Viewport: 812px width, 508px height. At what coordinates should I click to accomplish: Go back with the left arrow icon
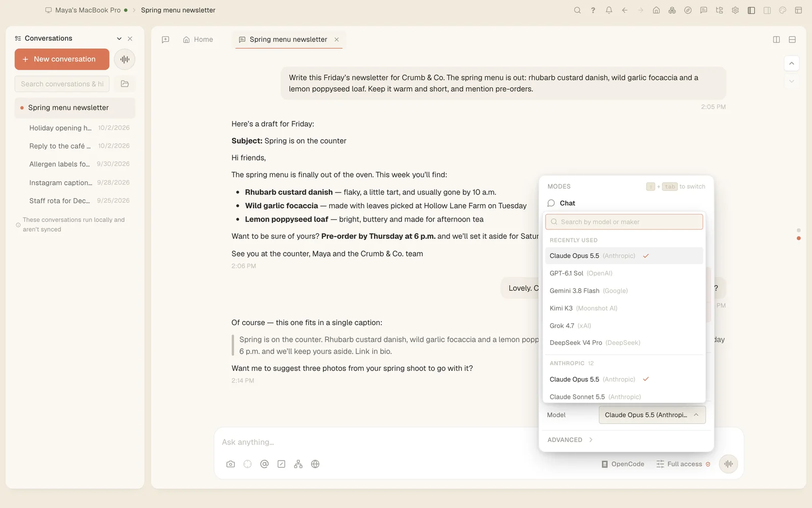point(625,10)
